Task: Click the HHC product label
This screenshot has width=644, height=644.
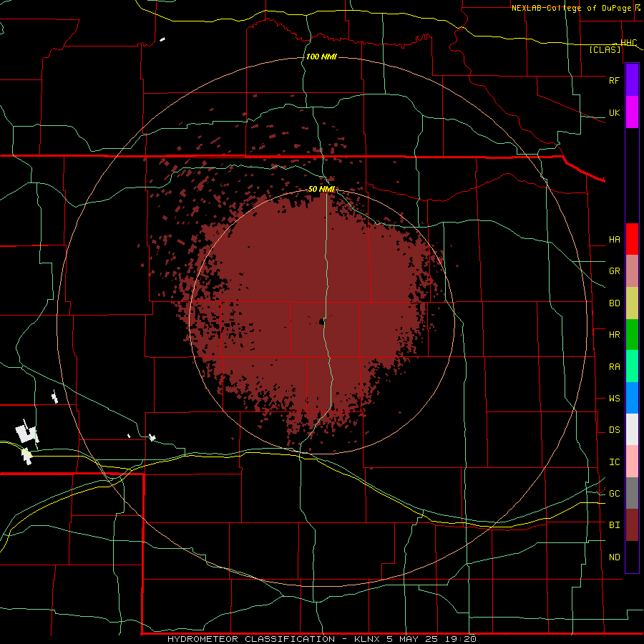Action: point(628,43)
